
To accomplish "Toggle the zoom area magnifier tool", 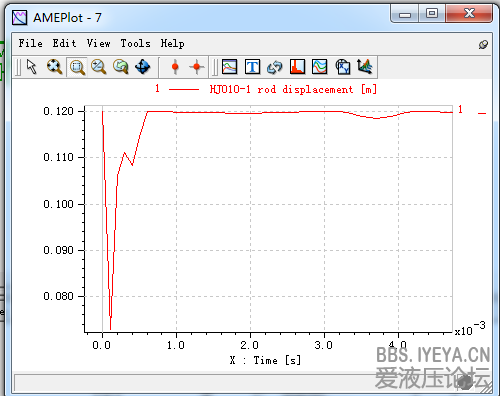I will (77, 67).
